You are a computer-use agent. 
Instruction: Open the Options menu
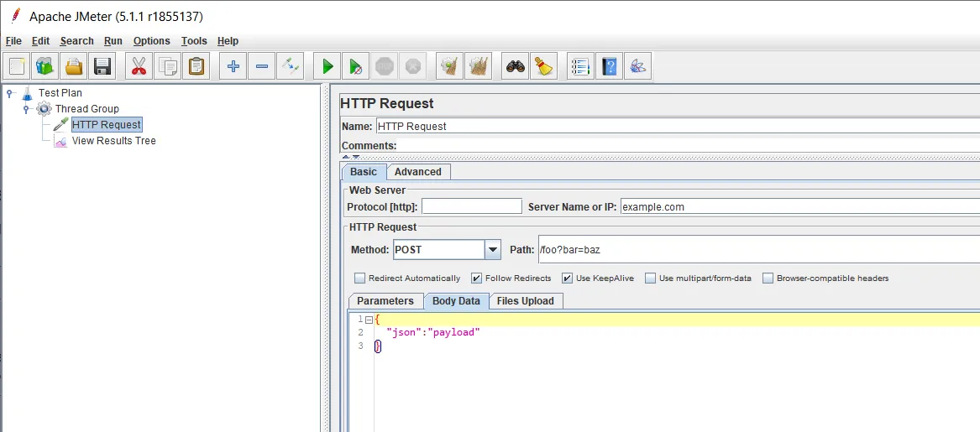[152, 40]
